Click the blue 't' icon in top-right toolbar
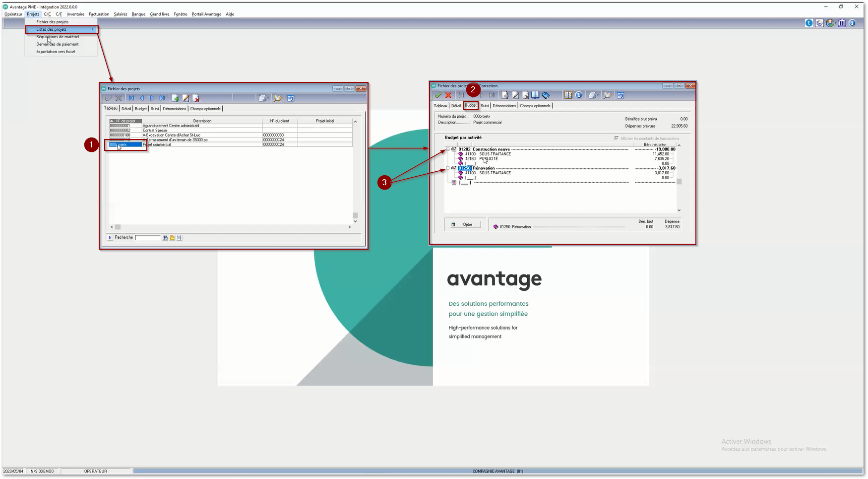 point(809,23)
